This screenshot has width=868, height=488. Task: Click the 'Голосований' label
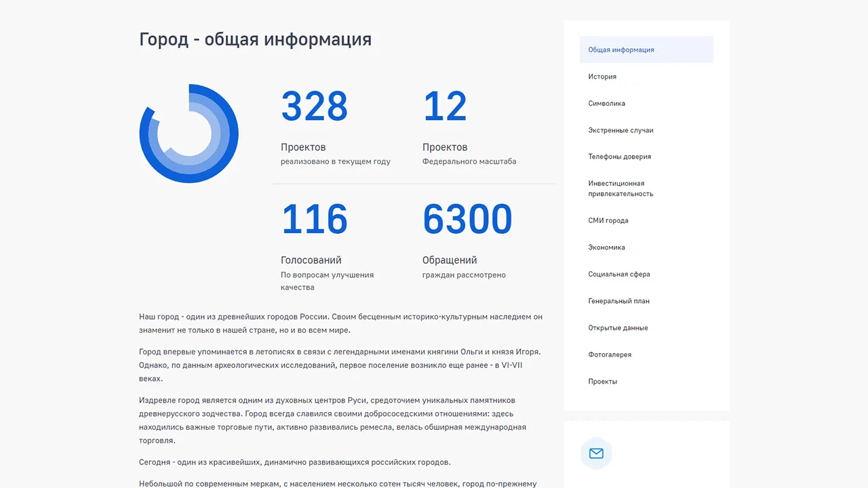point(311,260)
